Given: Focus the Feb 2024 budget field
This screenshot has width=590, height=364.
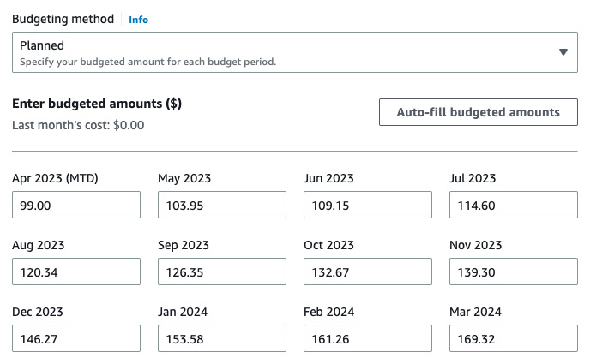Looking at the screenshot, I should tap(368, 338).
